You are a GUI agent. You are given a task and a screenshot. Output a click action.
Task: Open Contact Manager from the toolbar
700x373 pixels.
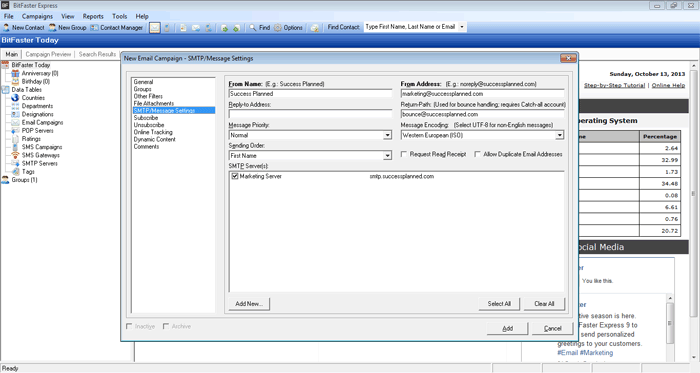tap(117, 28)
